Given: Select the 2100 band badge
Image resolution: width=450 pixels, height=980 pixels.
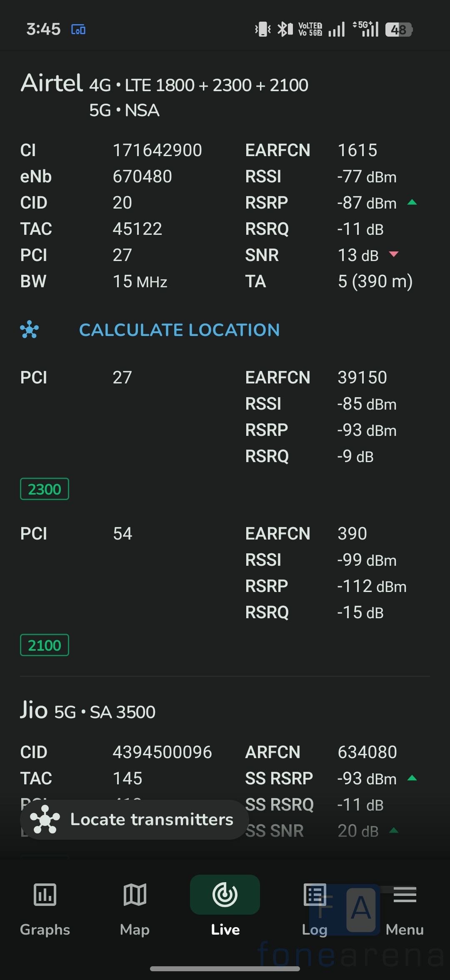Looking at the screenshot, I should click(45, 645).
